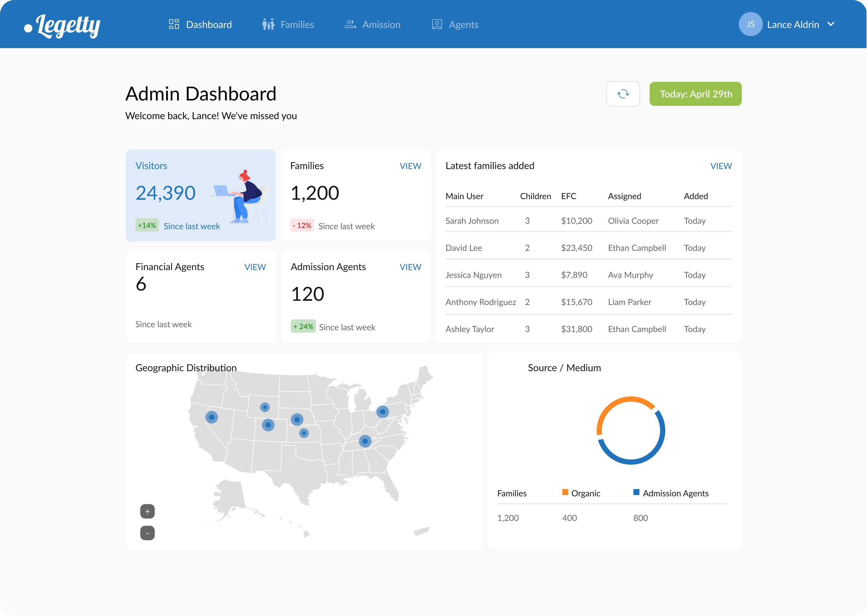
Task: Click the Families people icon in navbar
Action: (268, 24)
